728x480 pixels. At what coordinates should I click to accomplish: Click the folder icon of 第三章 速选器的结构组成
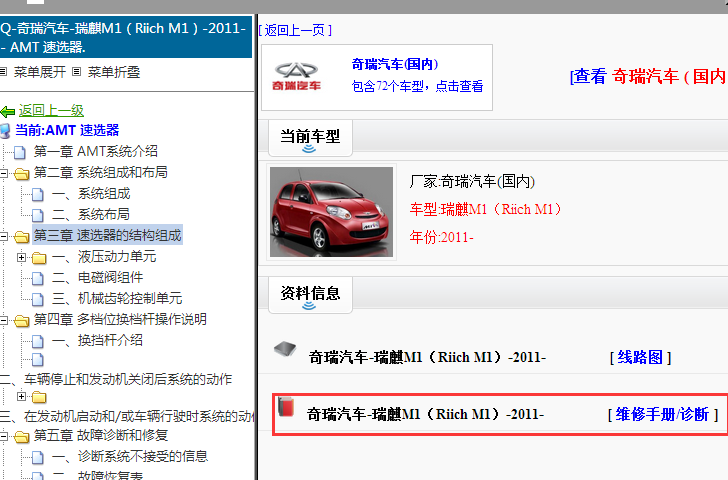coord(21,237)
